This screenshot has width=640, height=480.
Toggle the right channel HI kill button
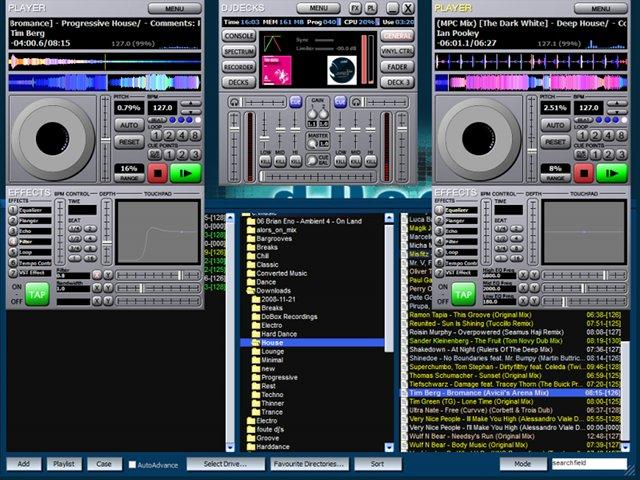click(370, 162)
